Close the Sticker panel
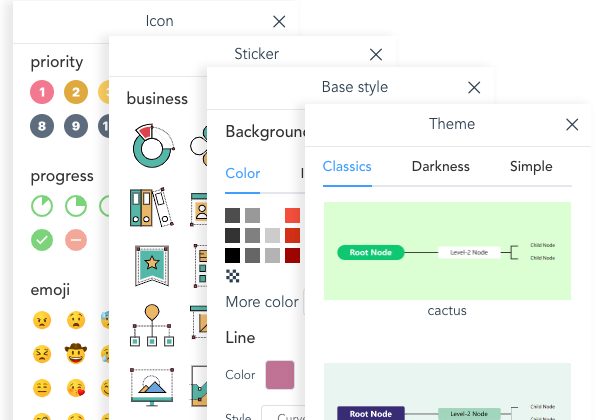This screenshot has width=600, height=420. [x=376, y=55]
